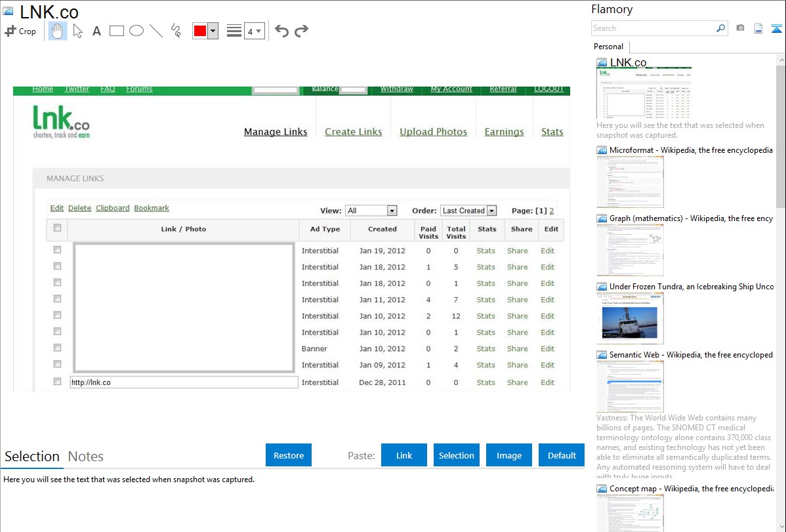Select the freehand scribble tool
Image resolution: width=786 pixels, height=532 pixels.
tap(176, 31)
